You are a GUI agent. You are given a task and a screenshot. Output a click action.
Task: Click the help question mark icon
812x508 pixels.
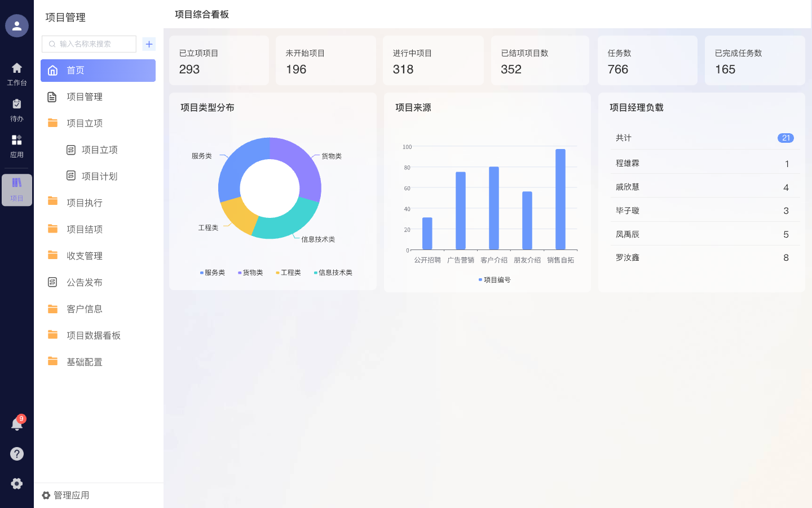17,454
